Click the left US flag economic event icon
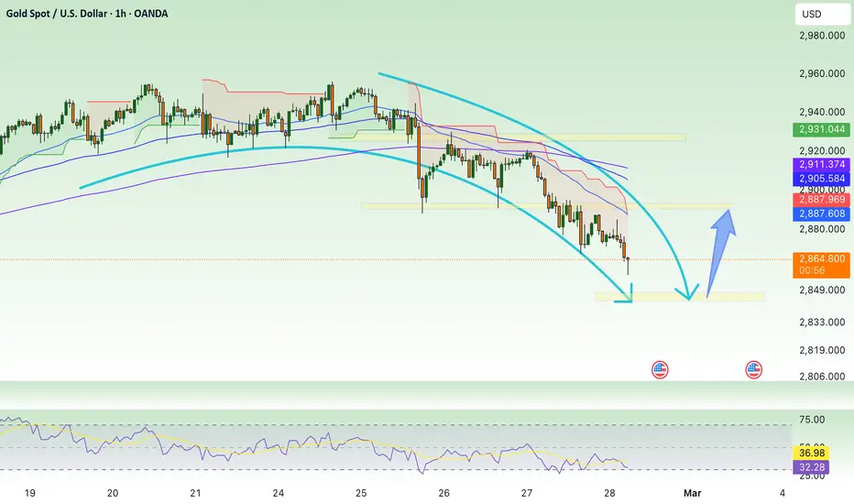Viewport: 854px width, 504px height. click(660, 370)
